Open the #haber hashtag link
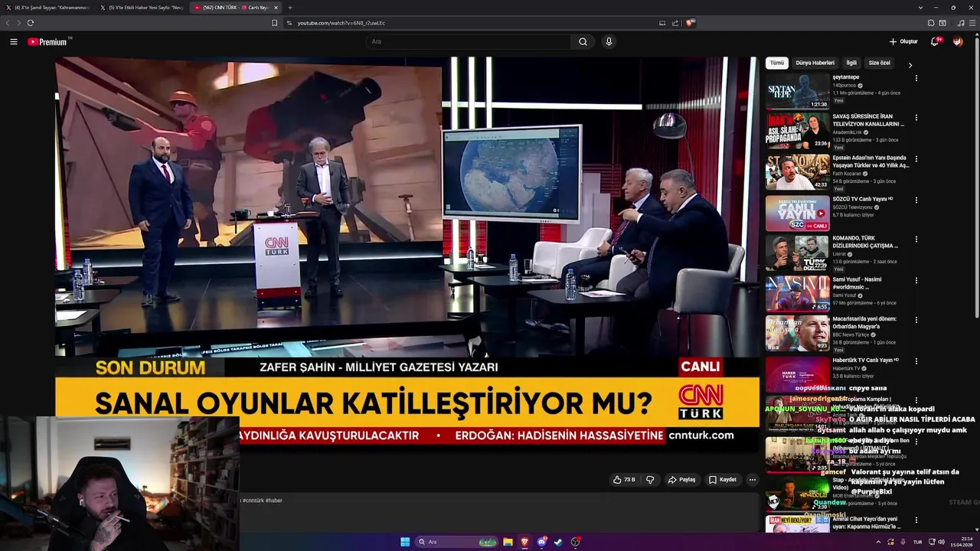The image size is (980, 551). click(274, 500)
